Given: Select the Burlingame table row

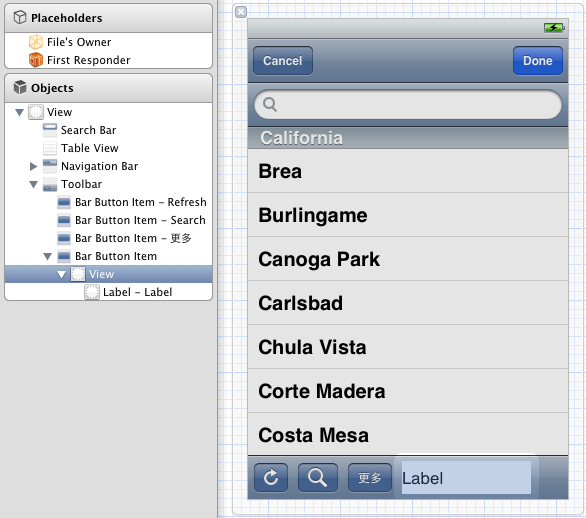Looking at the screenshot, I should 408,215.
